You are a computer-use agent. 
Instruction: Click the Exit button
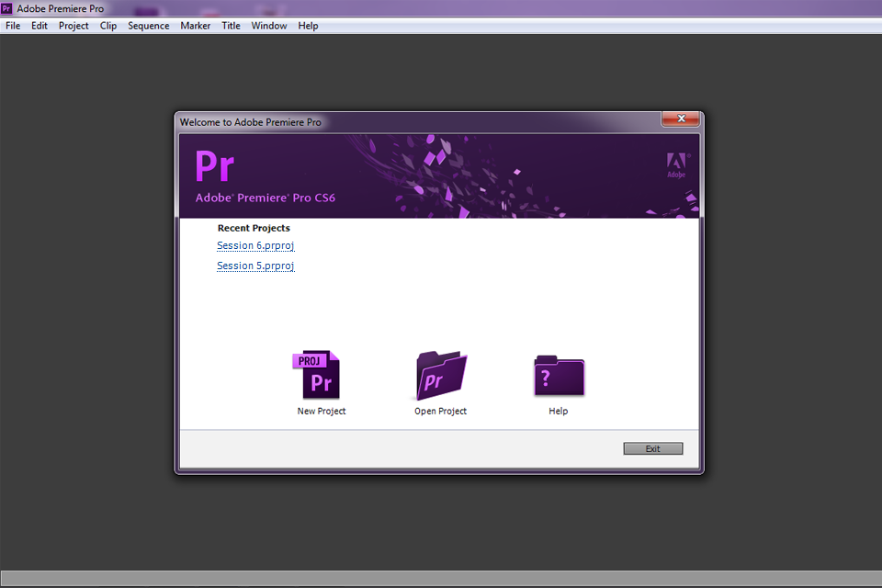pyautogui.click(x=653, y=448)
